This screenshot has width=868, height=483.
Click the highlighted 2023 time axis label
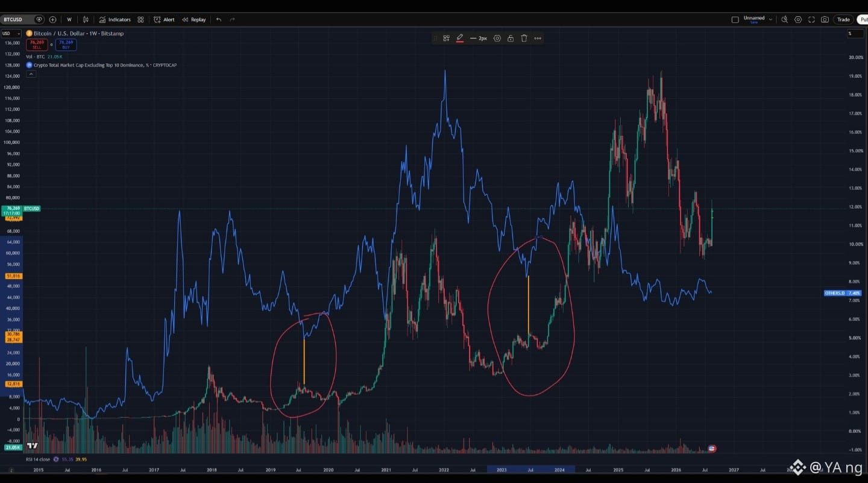coord(502,470)
